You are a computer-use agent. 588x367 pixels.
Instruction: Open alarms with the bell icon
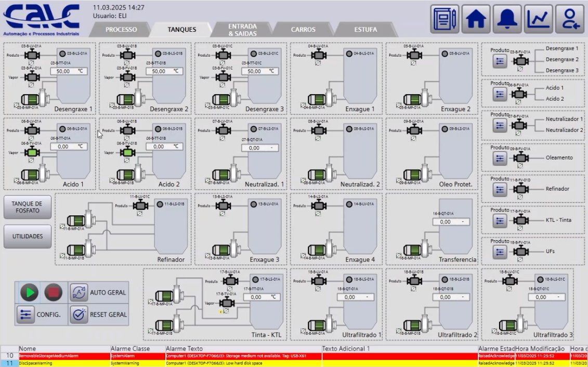tap(507, 19)
